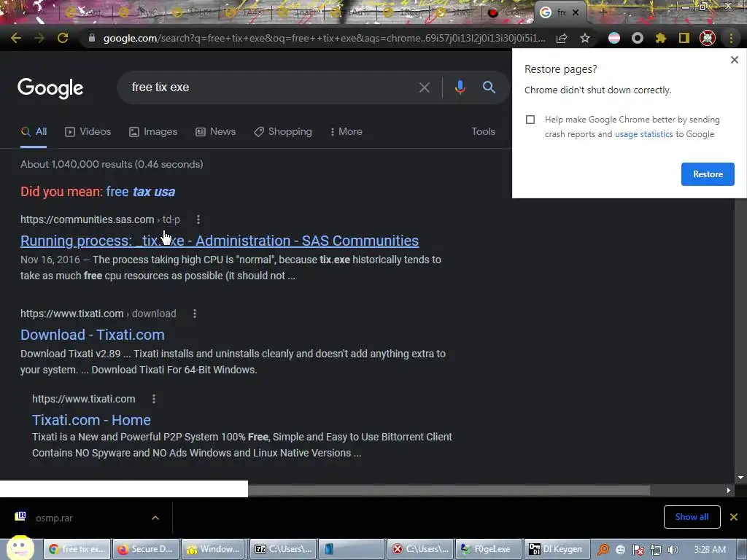
Task: Start voice search with microphone
Action: (460, 87)
